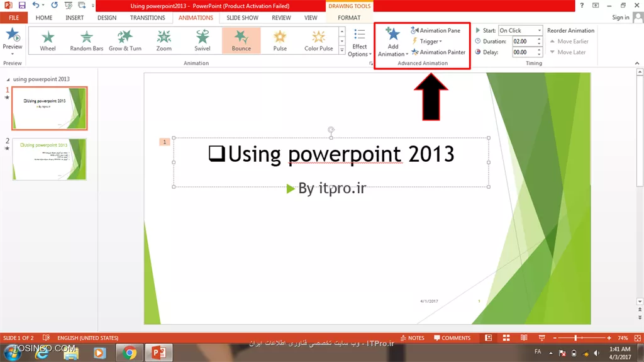Open the REVIEW tab
Viewport: 644px width, 362px height.
(281, 18)
